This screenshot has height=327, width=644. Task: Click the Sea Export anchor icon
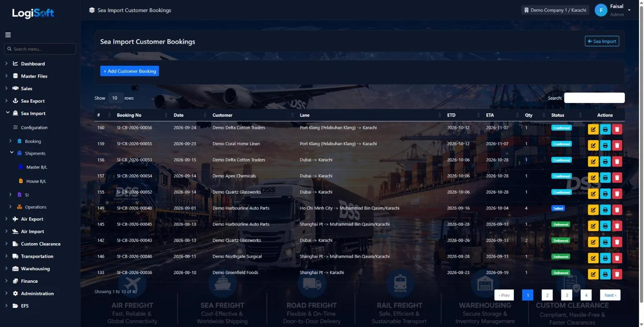click(15, 101)
